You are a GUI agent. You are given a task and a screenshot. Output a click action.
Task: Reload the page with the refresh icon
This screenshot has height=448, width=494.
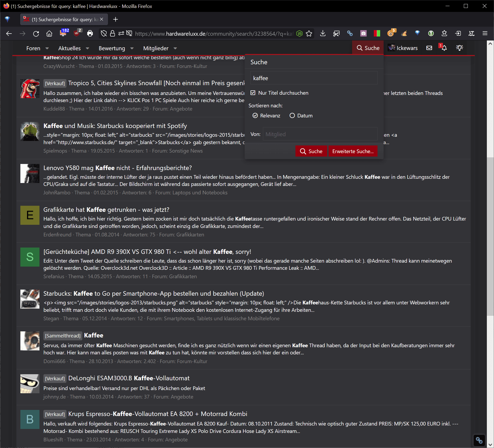pyautogui.click(x=36, y=34)
